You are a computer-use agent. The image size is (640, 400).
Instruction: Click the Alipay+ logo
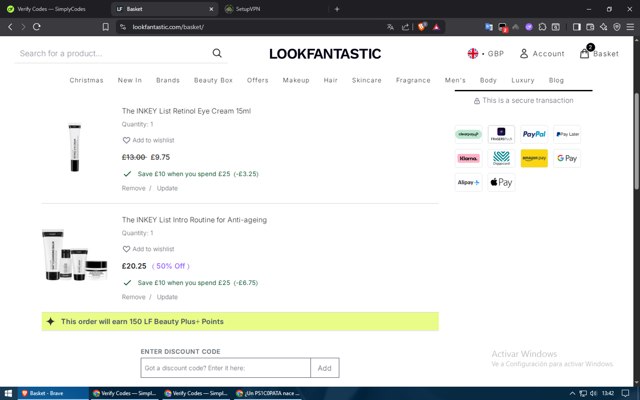click(469, 182)
